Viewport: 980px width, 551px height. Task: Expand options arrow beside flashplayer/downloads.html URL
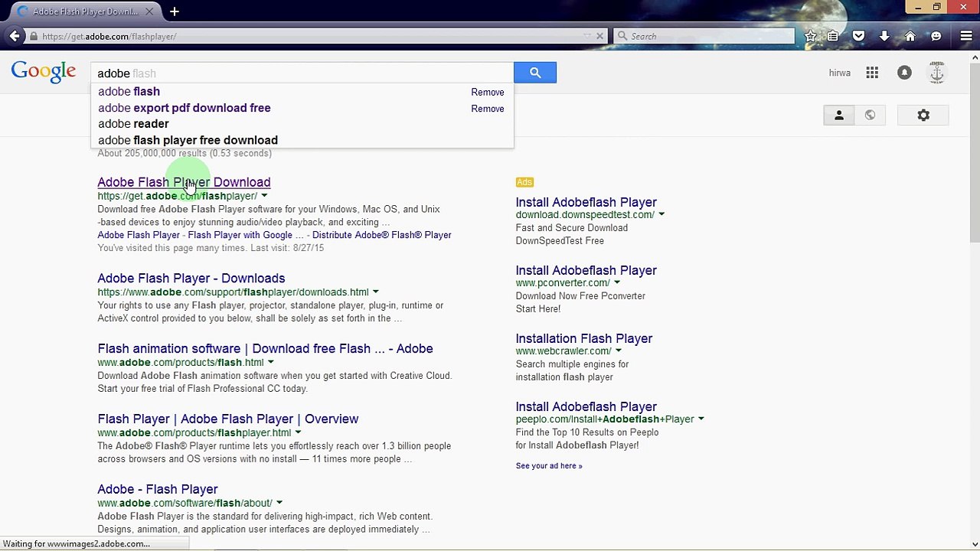[375, 292]
